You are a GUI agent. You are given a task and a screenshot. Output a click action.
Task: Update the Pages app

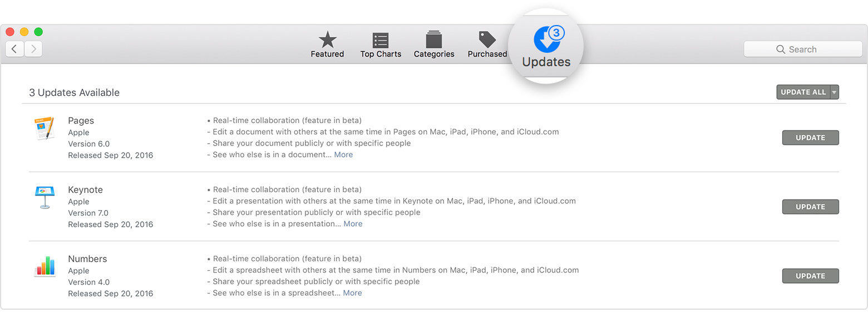810,138
